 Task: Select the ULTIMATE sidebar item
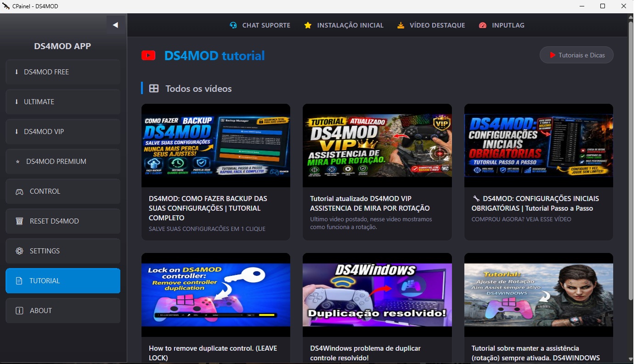click(x=63, y=102)
